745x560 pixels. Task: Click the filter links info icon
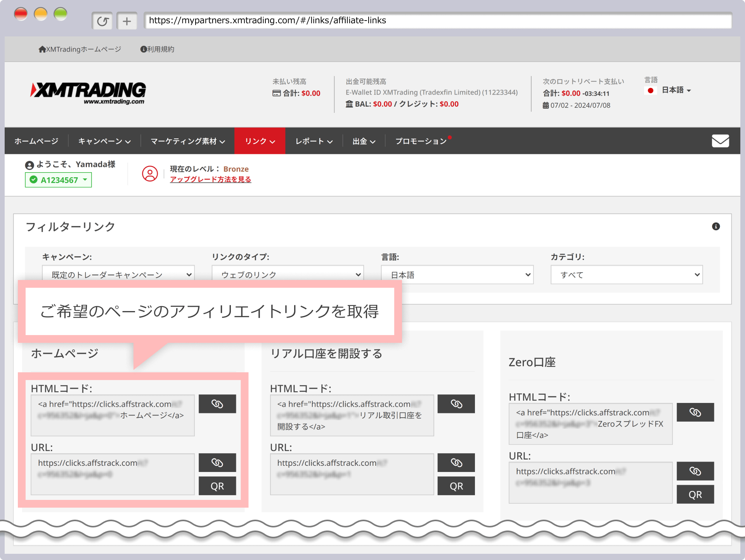coord(716,226)
